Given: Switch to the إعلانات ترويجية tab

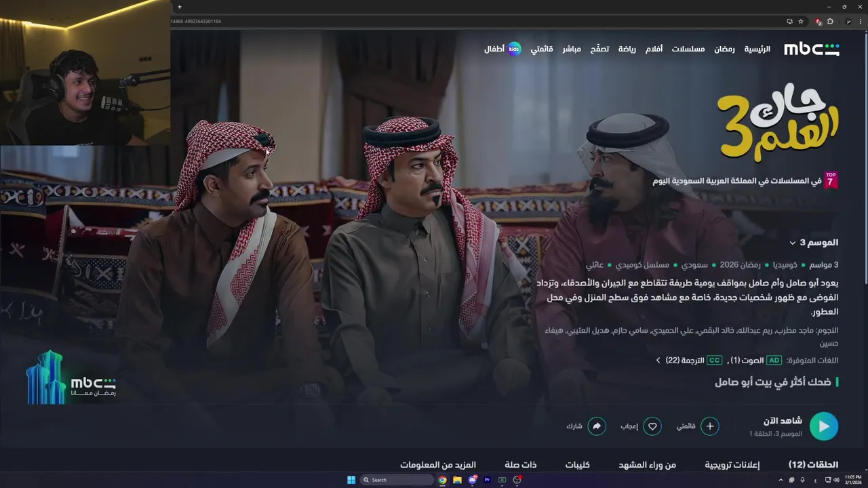Looking at the screenshot, I should point(732,465).
